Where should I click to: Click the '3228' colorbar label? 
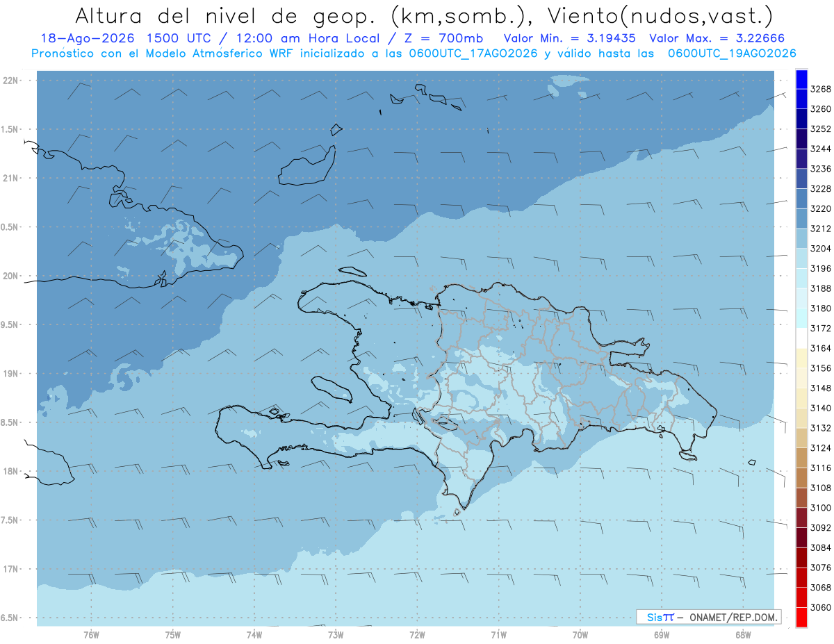click(x=821, y=189)
